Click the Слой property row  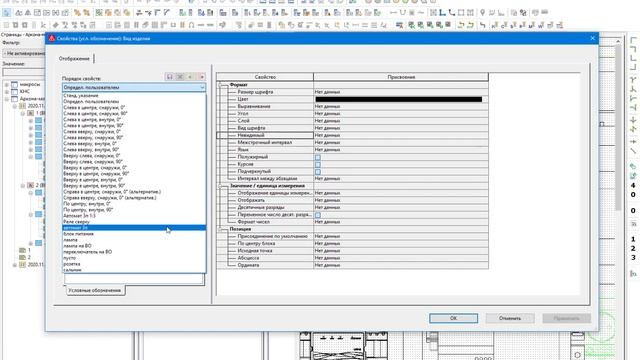(353, 121)
